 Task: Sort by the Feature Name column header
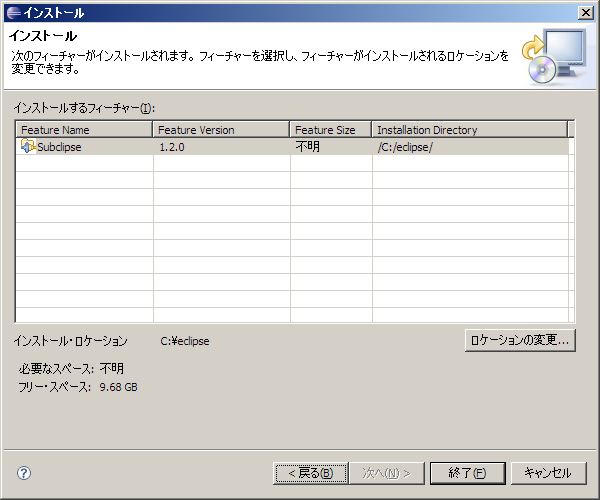(84, 130)
